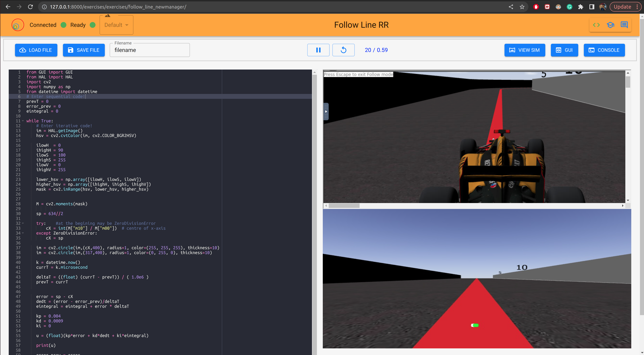Collapse the while True code block
Image resolution: width=644 pixels, height=355 pixels.
(x=23, y=121)
